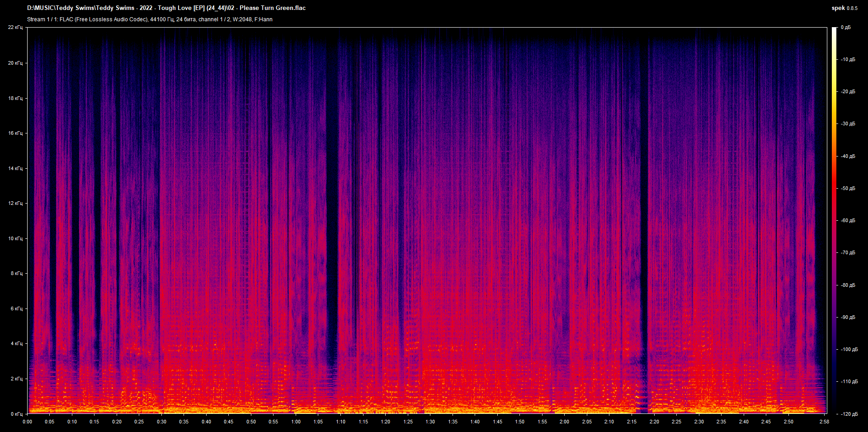Click the 0:05 time axis label
868x432 pixels.
pyautogui.click(x=50, y=422)
